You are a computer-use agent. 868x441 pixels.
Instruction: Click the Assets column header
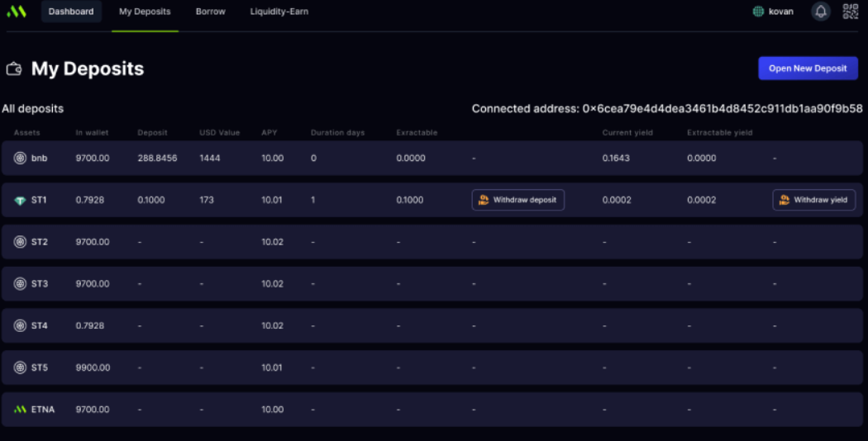(x=26, y=133)
